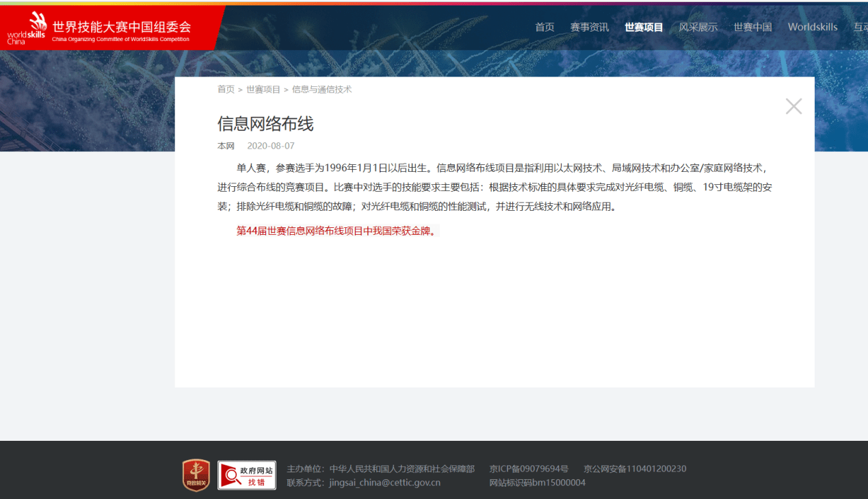
Task: Open 风采展示 from the navigation bar
Action: click(x=698, y=27)
